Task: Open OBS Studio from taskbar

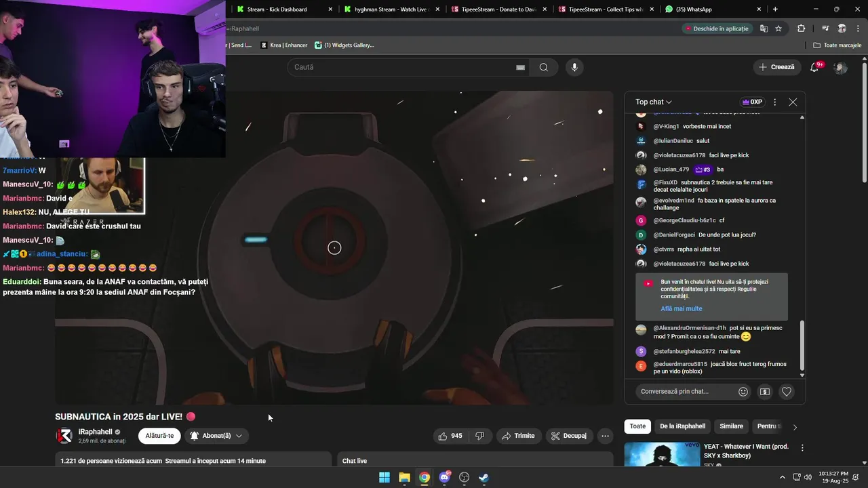Action: click(465, 477)
